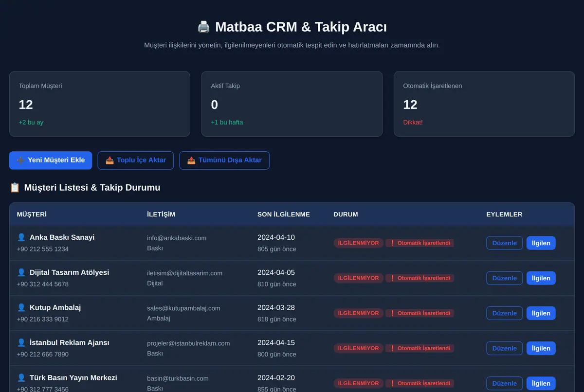
Task: Click the printer icon in the title
Action: (203, 26)
